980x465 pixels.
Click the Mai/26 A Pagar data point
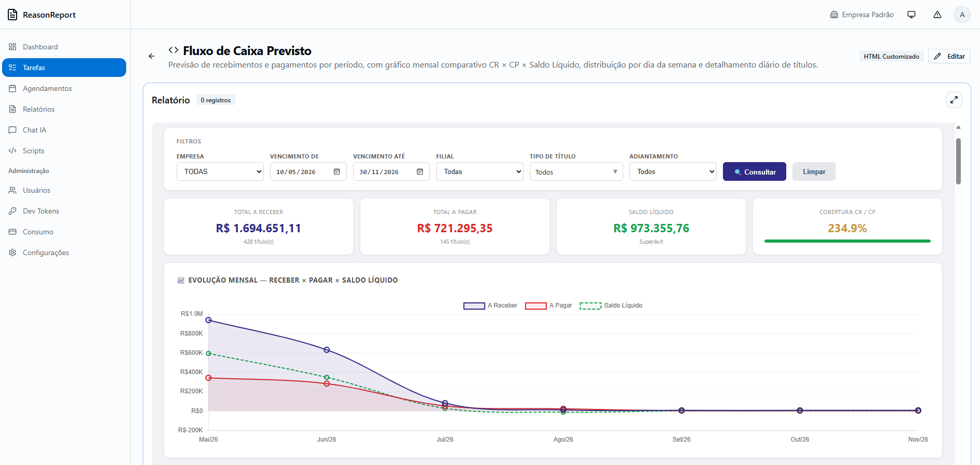pos(208,378)
